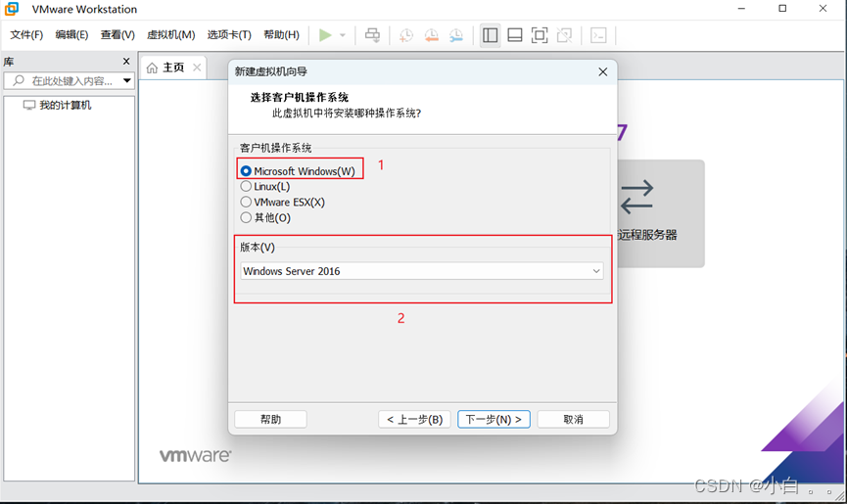Open the 帮助(H) menu
This screenshot has width=847, height=504.
pyautogui.click(x=281, y=34)
